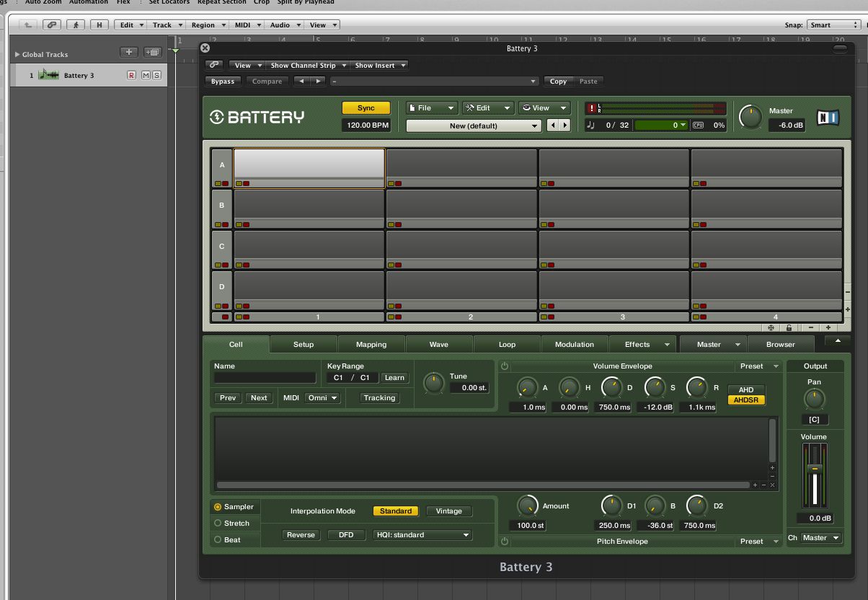
Task: Click the duplicate track icon
Action: [152, 52]
